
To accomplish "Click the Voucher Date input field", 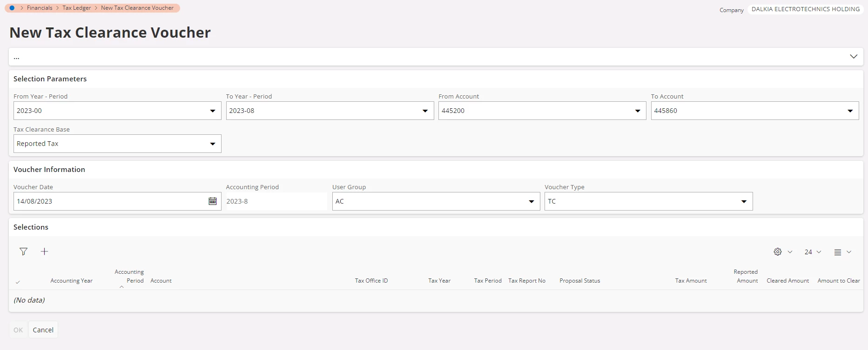I will click(x=109, y=201).
